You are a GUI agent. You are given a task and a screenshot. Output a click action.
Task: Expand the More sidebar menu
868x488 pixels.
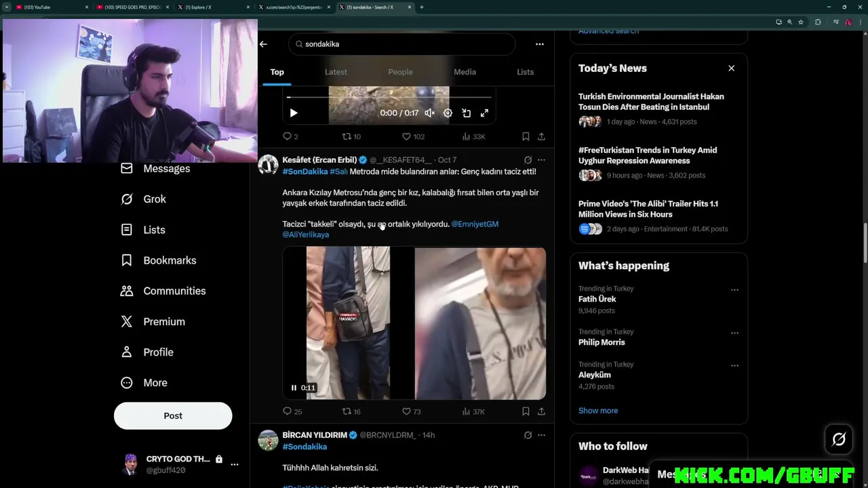(144, 383)
